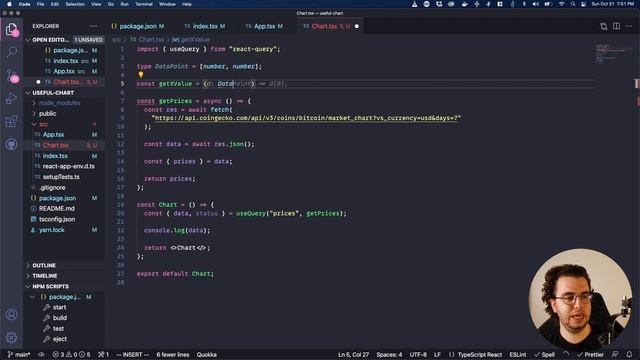Open editor more actions ellipsis

629,26
